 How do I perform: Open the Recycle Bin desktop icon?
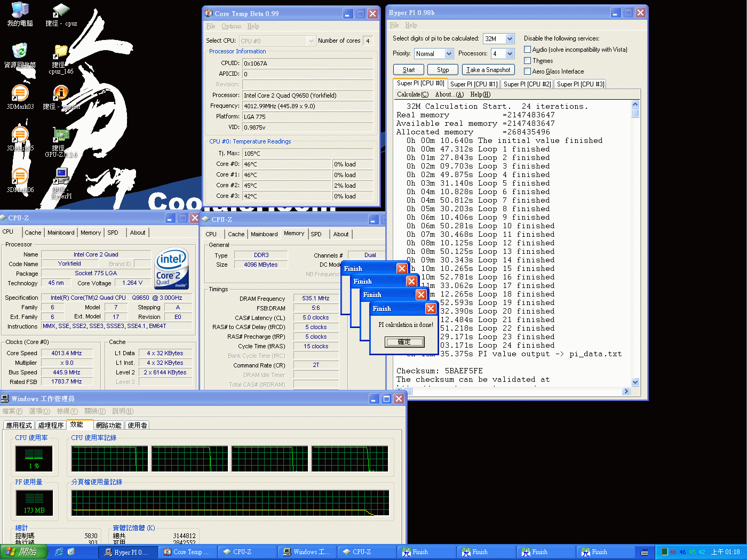point(20,52)
